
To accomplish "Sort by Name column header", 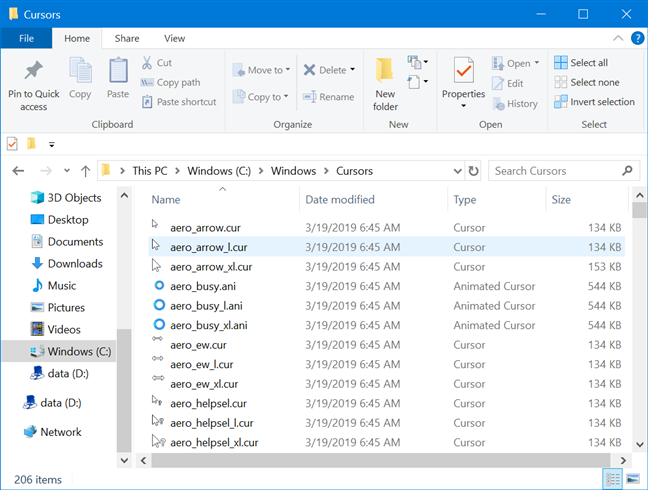I will (166, 200).
